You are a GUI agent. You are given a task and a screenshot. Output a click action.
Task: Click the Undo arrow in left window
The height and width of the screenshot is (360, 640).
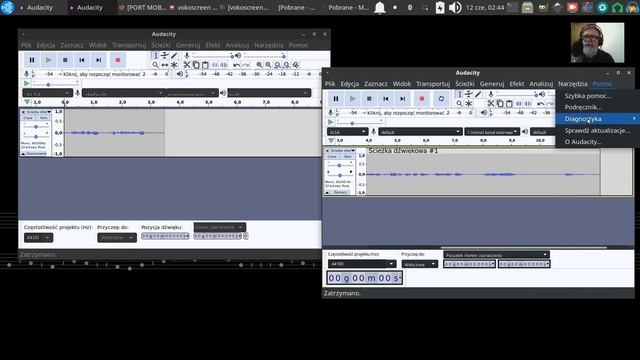(236, 65)
